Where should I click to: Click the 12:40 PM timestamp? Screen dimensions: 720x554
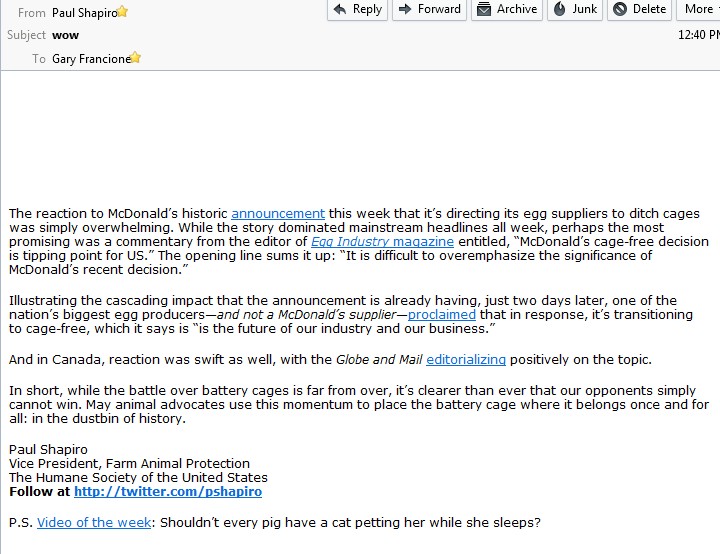tap(698, 35)
